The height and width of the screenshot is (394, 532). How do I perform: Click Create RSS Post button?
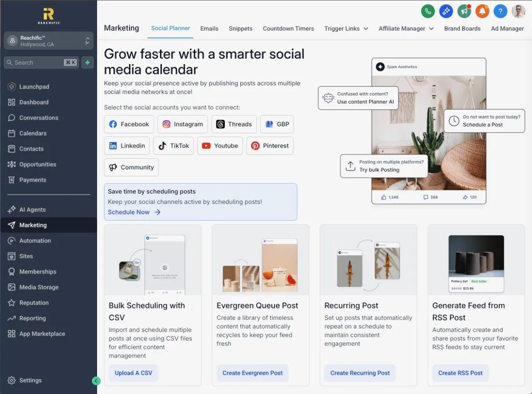pos(461,373)
